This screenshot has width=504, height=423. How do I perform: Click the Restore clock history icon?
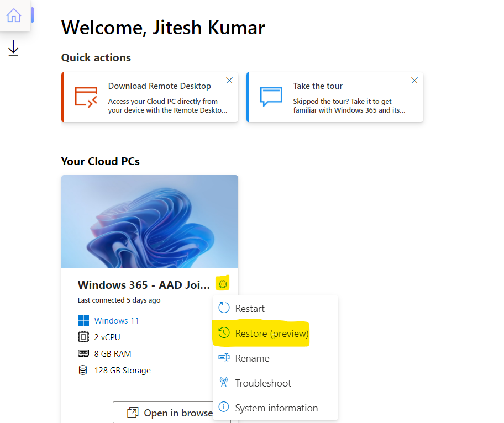[x=224, y=332]
